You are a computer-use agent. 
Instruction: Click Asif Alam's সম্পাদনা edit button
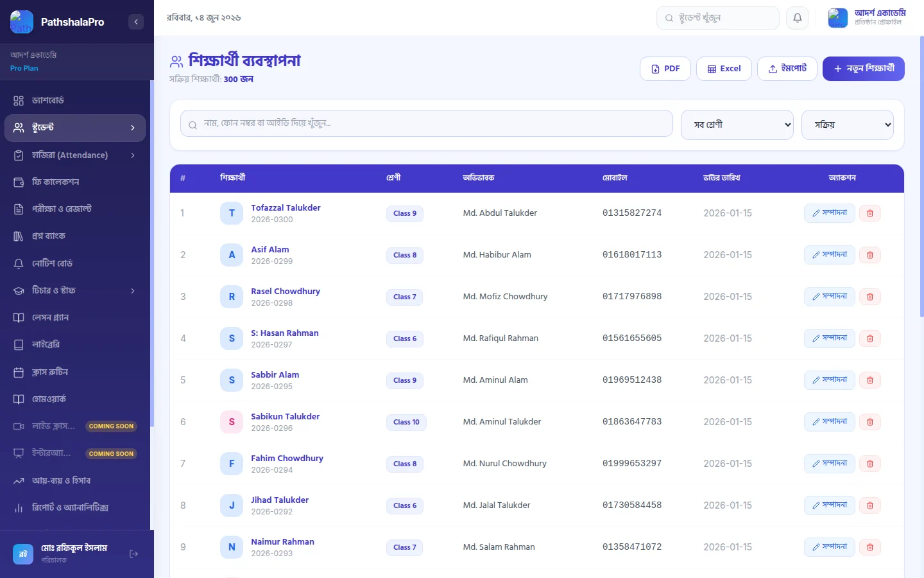(830, 255)
